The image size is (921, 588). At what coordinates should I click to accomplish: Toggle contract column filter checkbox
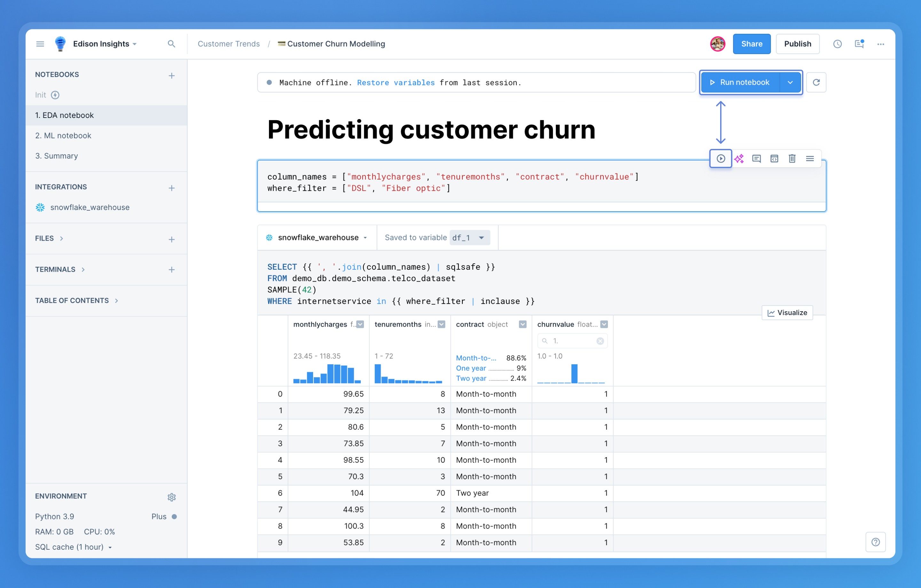pos(523,324)
